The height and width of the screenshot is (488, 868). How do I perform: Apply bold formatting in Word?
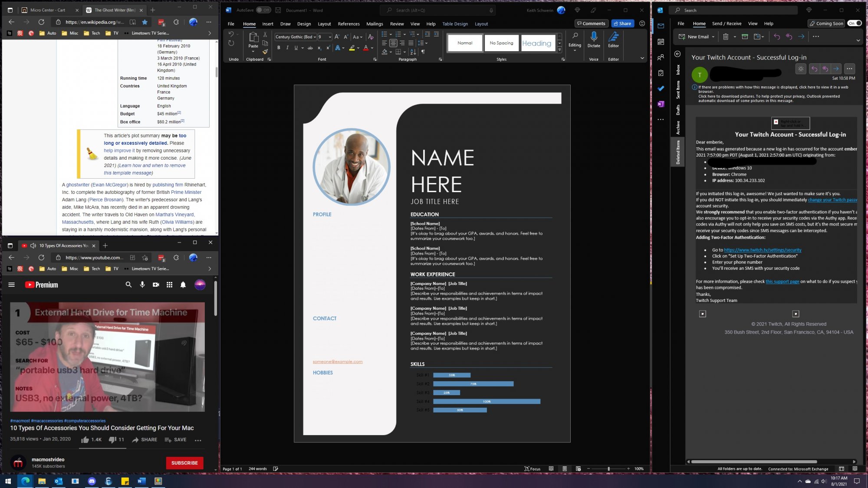click(x=279, y=48)
